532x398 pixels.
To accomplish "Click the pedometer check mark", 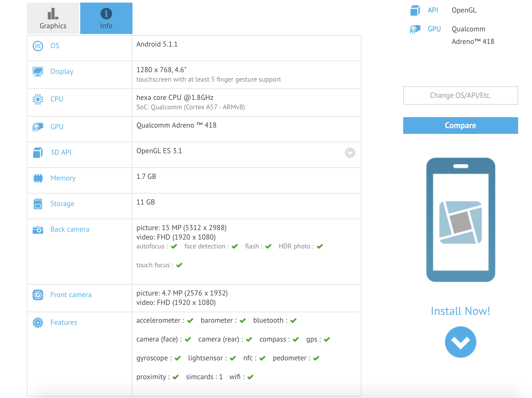I will click(x=316, y=358).
